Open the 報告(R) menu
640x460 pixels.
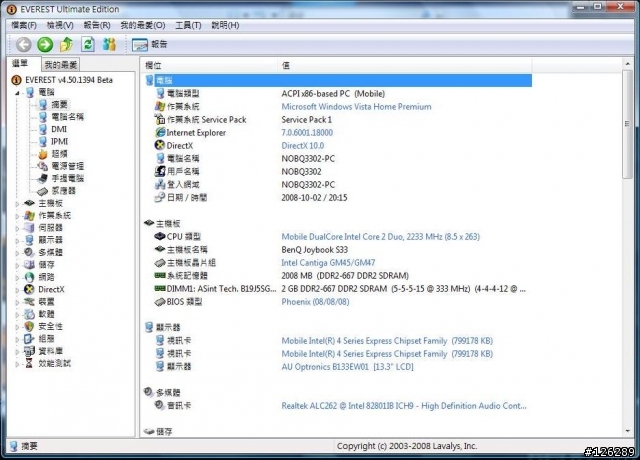pyautogui.click(x=97, y=25)
